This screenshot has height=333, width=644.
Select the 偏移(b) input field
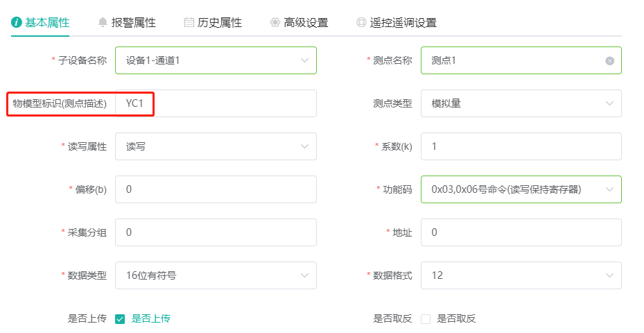(216, 189)
